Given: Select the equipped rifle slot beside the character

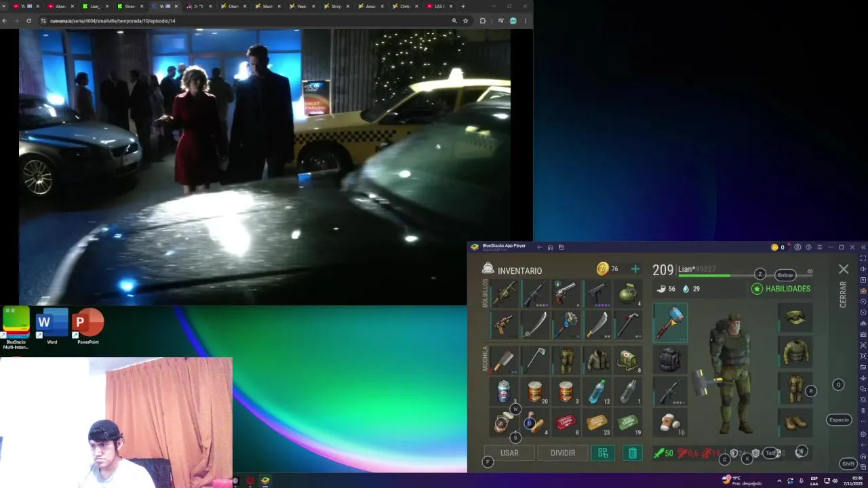Looking at the screenshot, I should [670, 391].
